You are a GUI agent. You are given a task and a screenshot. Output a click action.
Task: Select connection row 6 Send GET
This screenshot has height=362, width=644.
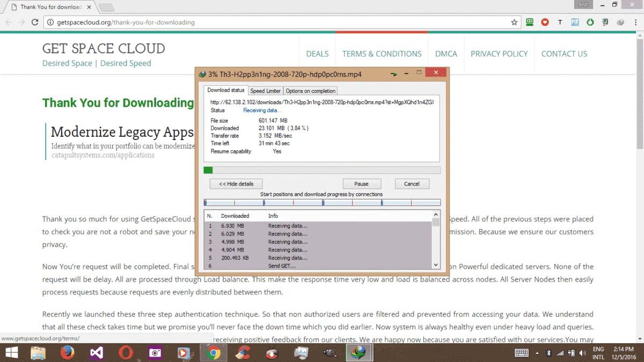[318, 265]
